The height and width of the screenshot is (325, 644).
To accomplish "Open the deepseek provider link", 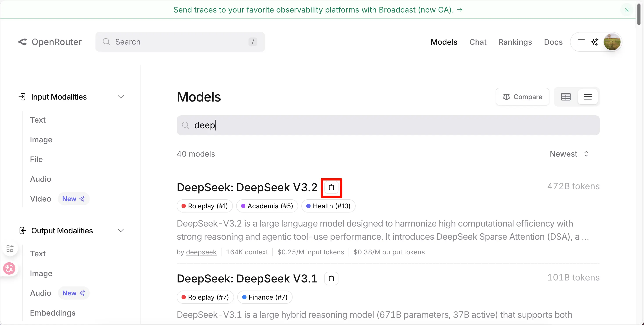I will [201, 252].
